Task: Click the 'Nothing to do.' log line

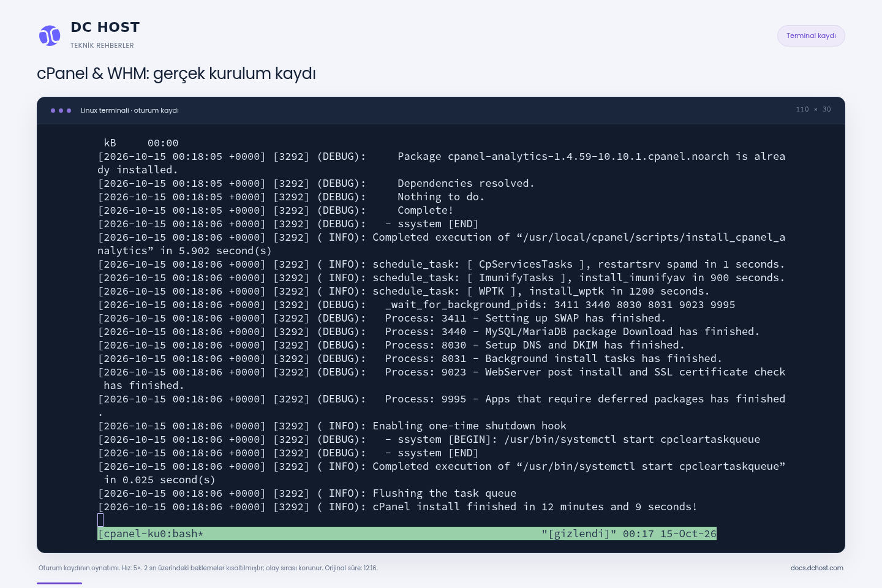Action: click(291, 197)
